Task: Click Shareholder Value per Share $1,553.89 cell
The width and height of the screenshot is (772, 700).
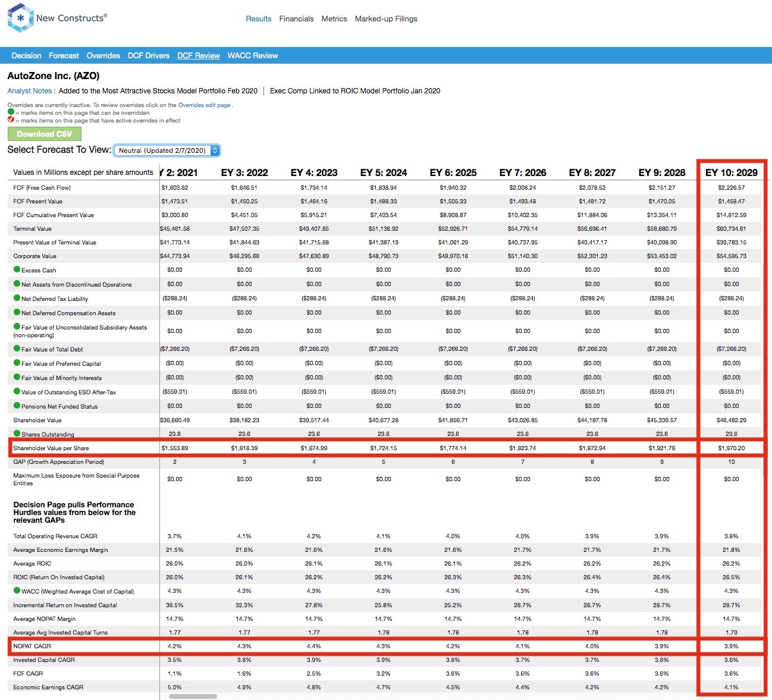Action: pyautogui.click(x=175, y=448)
